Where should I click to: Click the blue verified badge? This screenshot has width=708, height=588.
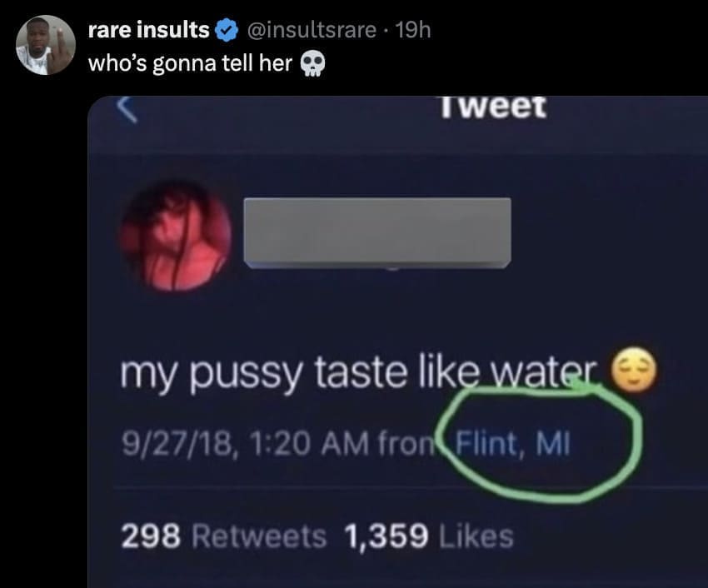click(x=225, y=32)
